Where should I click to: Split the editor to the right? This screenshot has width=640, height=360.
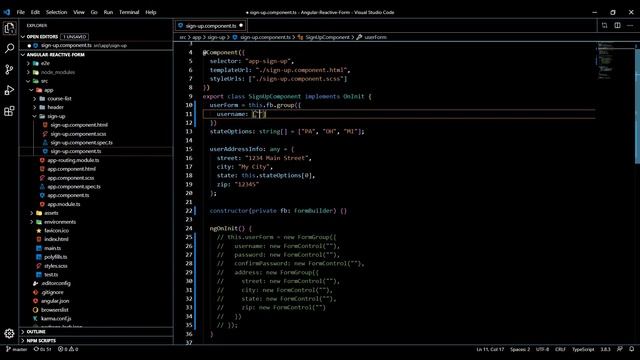click(617, 25)
